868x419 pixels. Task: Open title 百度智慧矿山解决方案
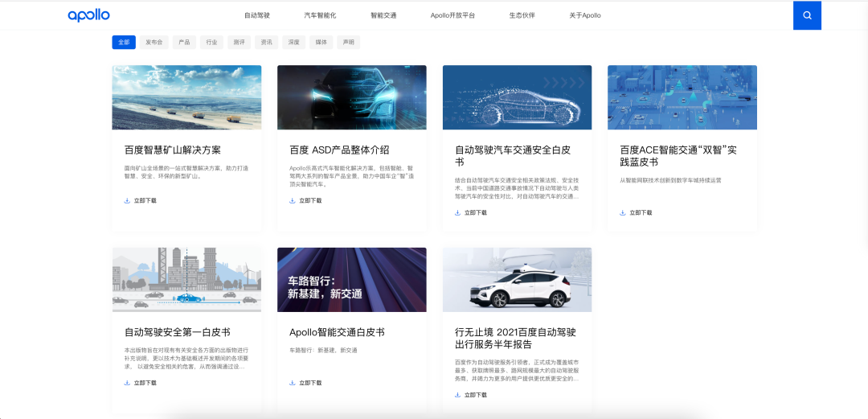[173, 150]
